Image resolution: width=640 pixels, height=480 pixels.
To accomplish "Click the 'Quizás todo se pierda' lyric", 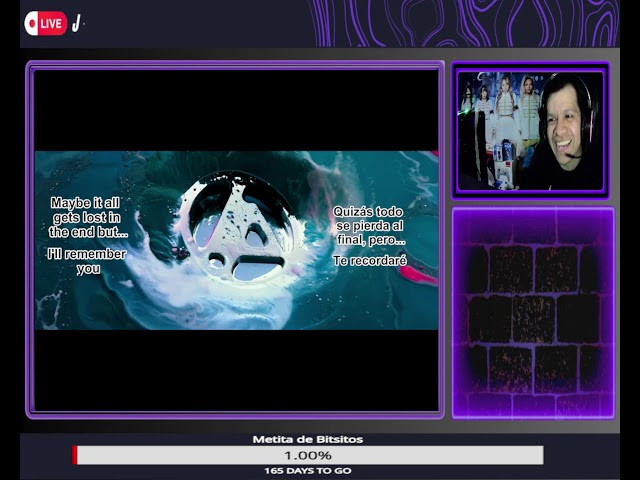I will tap(369, 225).
